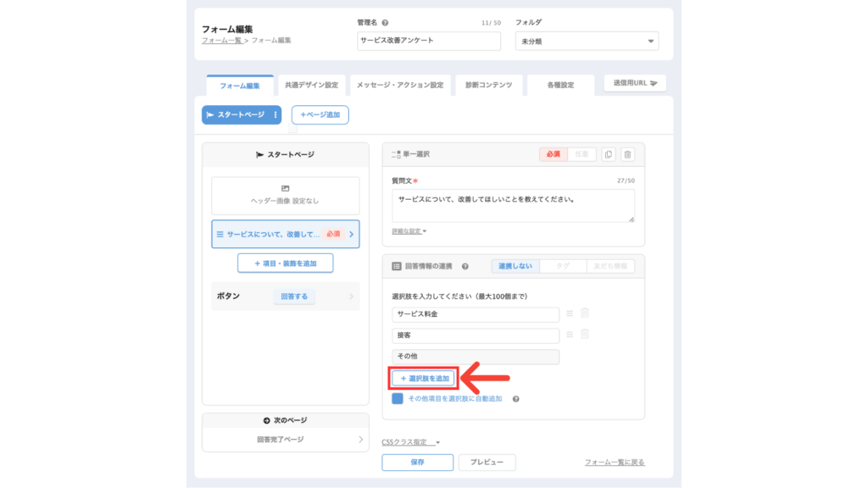Expand 詳細な設定 under the question text

click(409, 230)
